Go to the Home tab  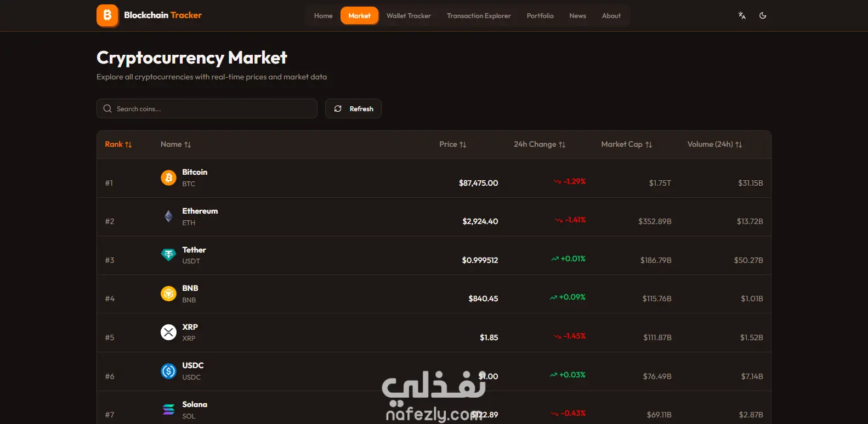click(x=324, y=16)
